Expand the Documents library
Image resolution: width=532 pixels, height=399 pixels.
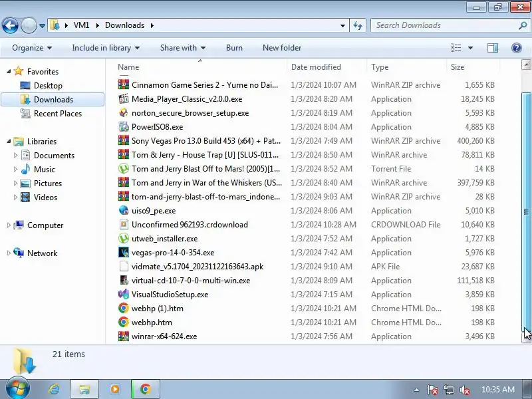click(x=15, y=155)
